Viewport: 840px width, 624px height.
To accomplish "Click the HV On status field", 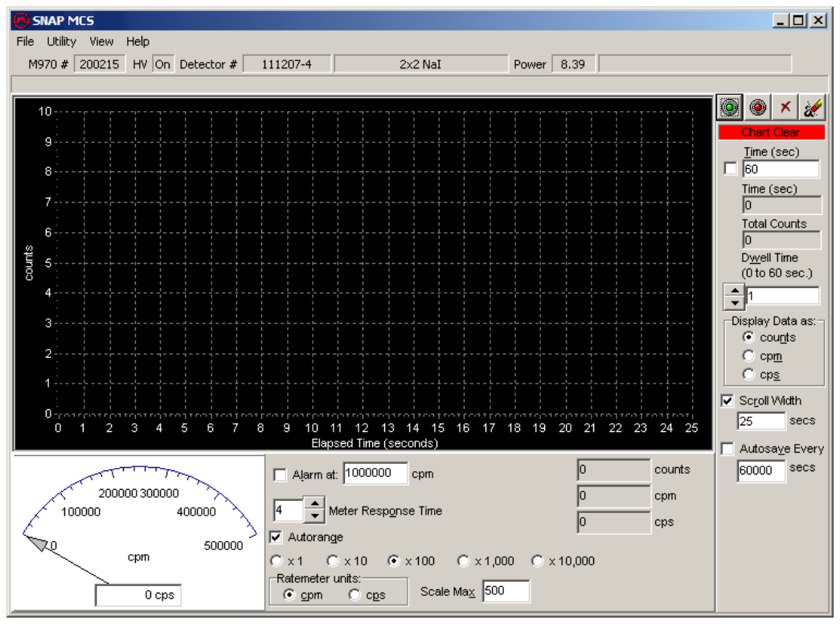I will coord(162,64).
